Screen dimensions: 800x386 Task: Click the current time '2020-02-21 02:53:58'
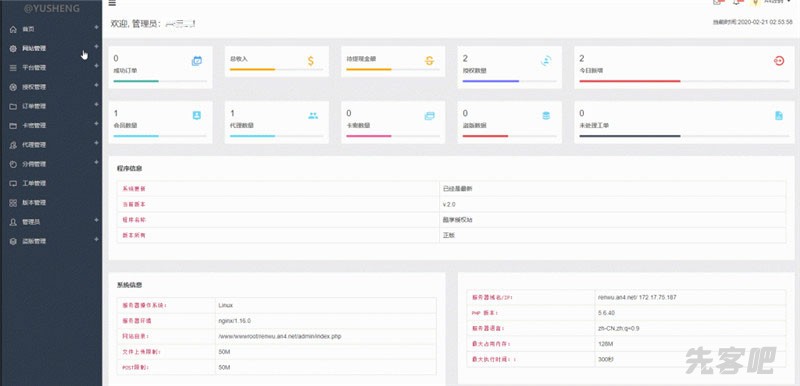click(x=765, y=22)
